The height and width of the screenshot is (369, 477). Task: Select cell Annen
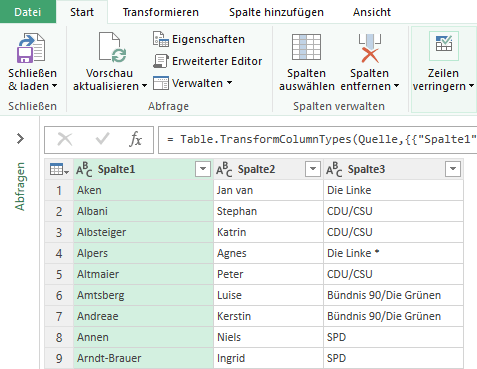click(x=143, y=337)
